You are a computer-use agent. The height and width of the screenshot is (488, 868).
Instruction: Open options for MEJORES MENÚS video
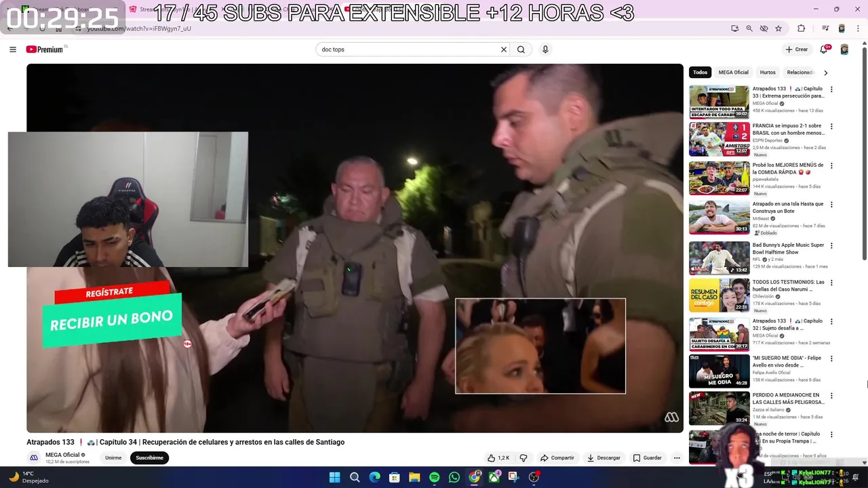(831, 166)
